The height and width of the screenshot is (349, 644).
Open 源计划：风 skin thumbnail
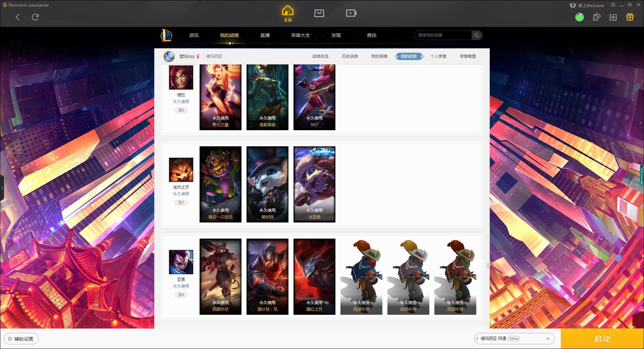click(x=267, y=277)
